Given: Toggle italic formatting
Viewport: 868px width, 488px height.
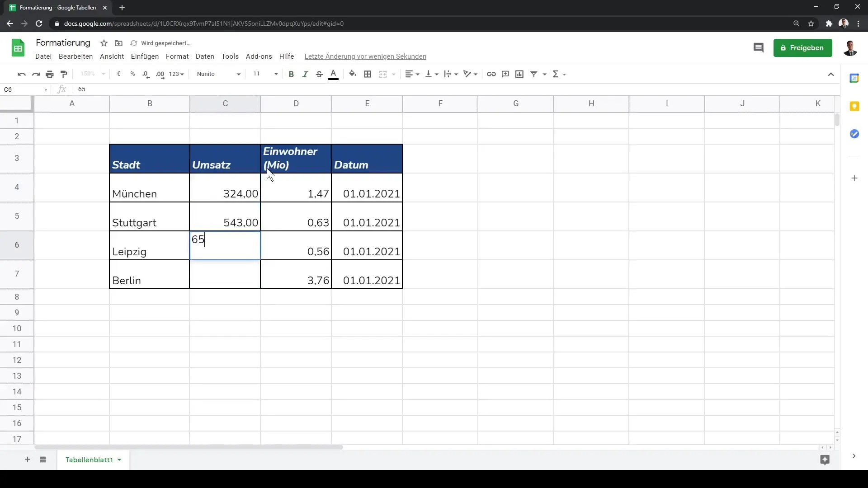Looking at the screenshot, I should point(305,74).
